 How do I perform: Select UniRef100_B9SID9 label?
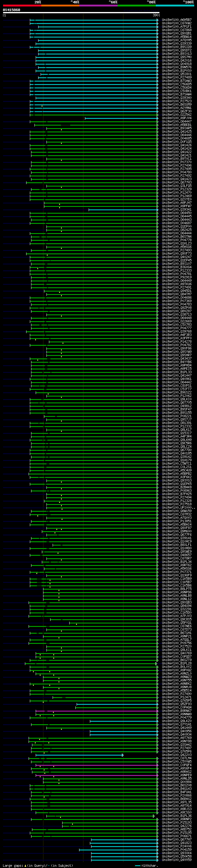pos(177,47)
